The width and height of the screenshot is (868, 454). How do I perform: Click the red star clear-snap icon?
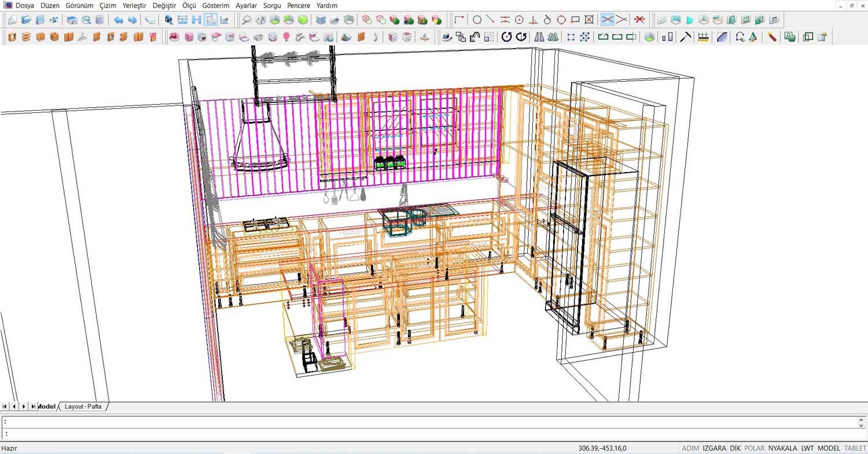(639, 20)
